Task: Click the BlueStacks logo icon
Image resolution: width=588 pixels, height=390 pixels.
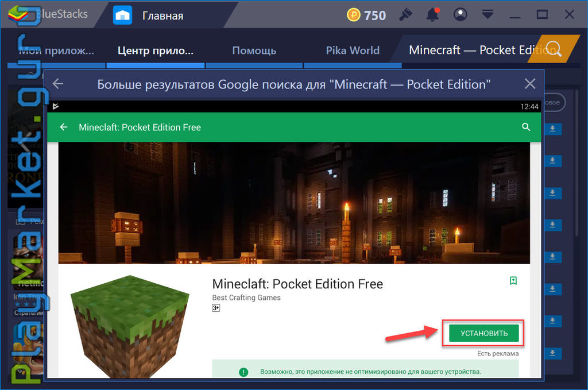Action: [x=18, y=14]
